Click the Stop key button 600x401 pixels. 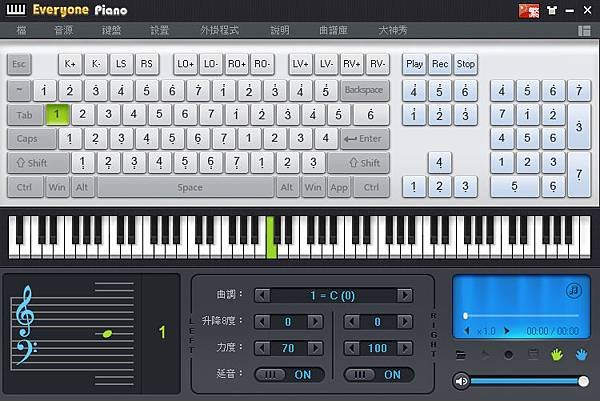pos(465,64)
